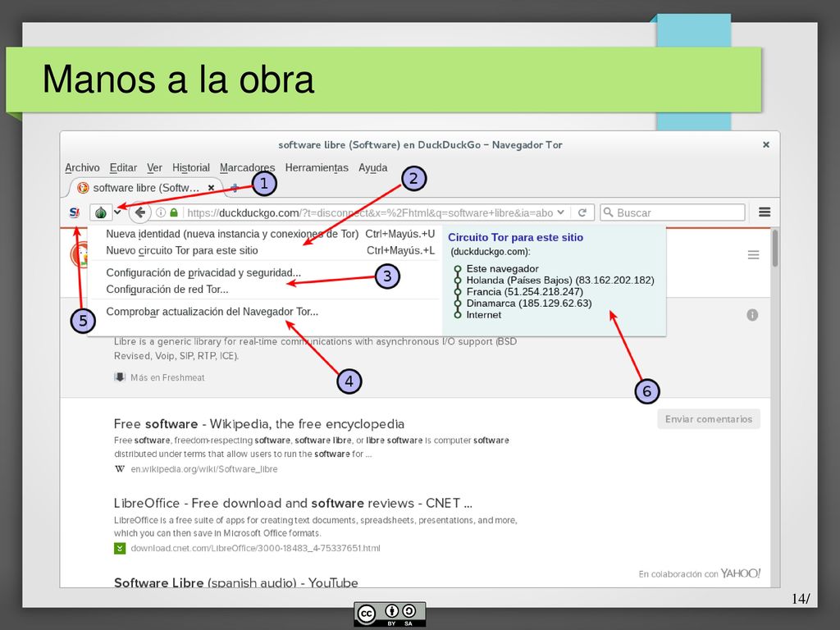Click the Francia relay entry

[524, 291]
